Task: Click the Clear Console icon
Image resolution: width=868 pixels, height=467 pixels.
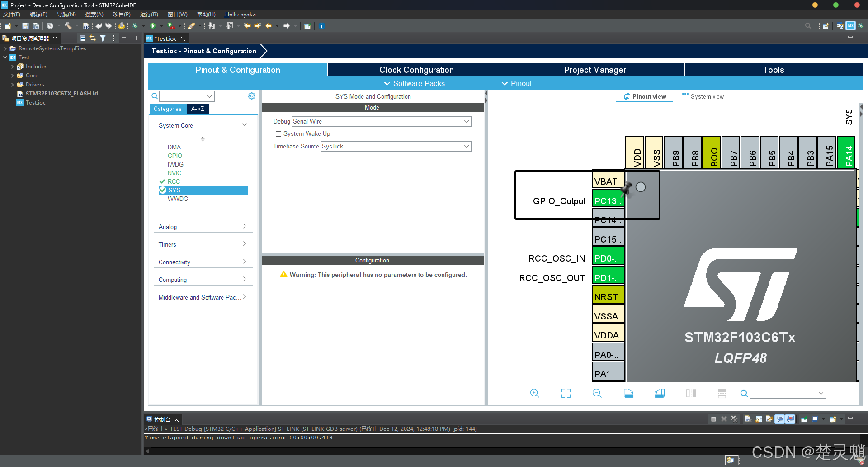Action: tap(748, 419)
